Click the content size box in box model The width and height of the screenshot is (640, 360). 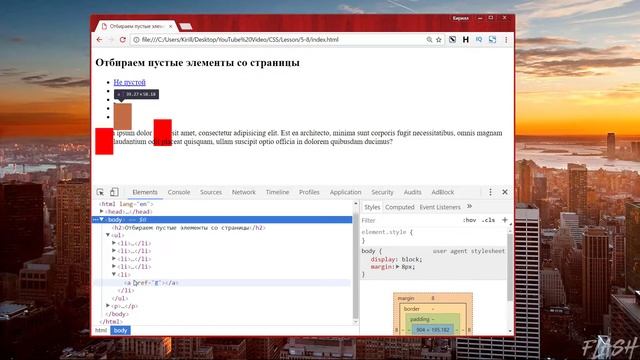433,330
